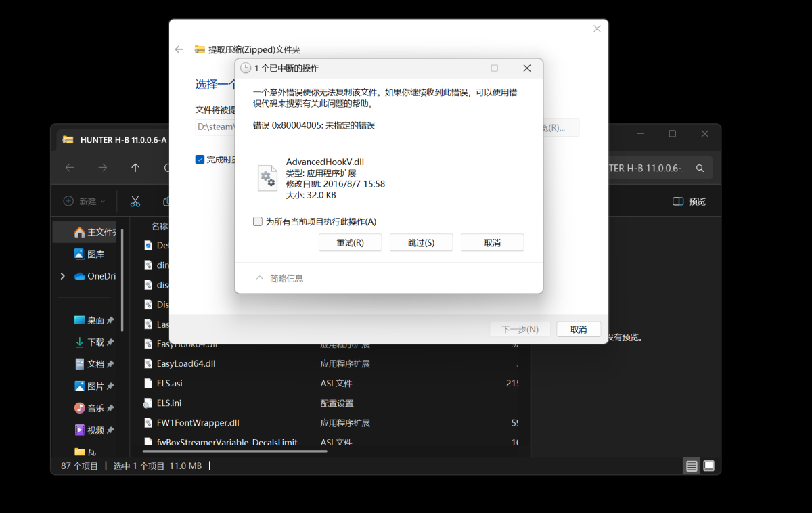Viewport: 812px width, 513px height.
Task: Click the ELS.asi blank file icon
Action: (x=148, y=383)
